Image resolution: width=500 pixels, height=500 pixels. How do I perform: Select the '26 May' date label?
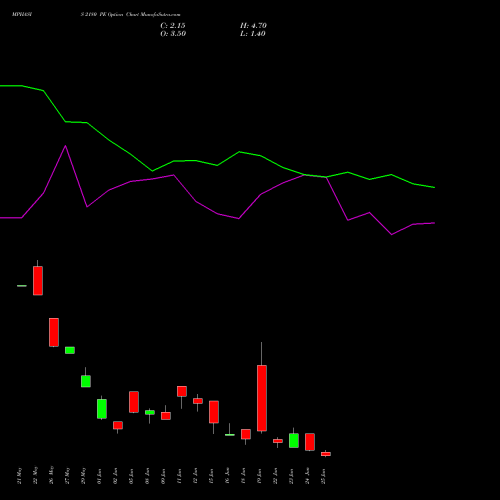pos(52,476)
